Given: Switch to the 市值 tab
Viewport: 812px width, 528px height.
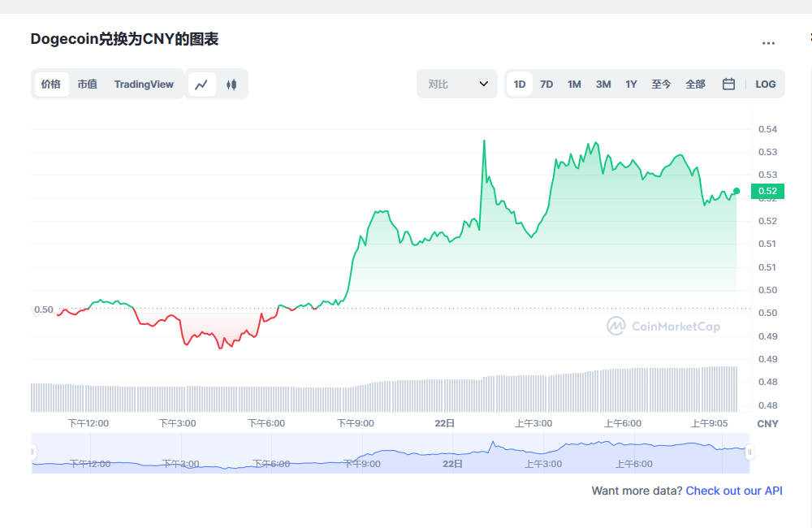Looking at the screenshot, I should [x=87, y=84].
